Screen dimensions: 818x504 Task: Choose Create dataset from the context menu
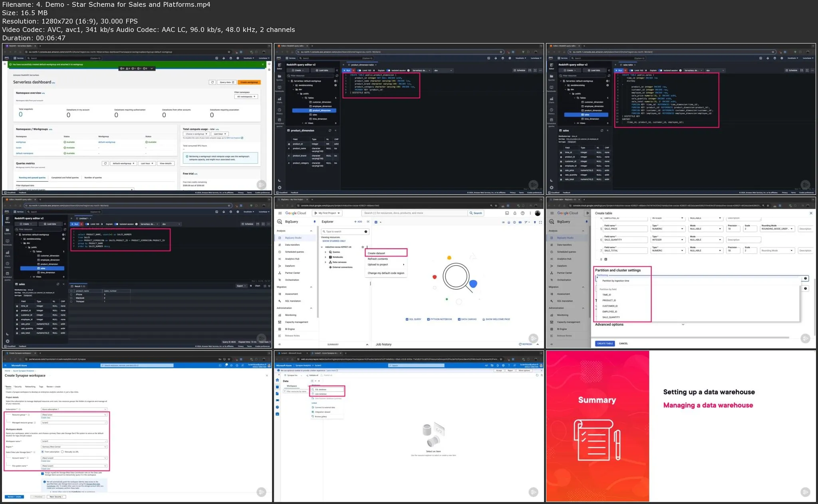(377, 253)
